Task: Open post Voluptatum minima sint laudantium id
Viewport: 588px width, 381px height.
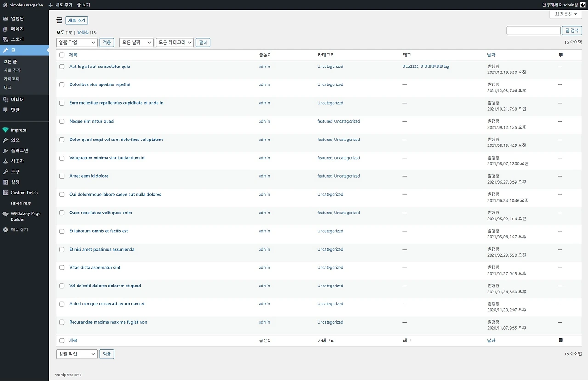Action: (x=107, y=158)
